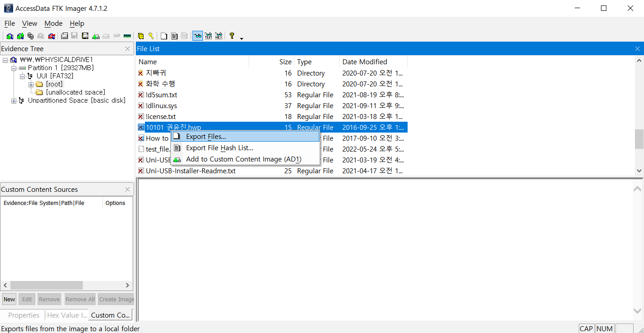644x333 pixels.
Task: Click file list scroll up arrow
Action: [639, 61]
